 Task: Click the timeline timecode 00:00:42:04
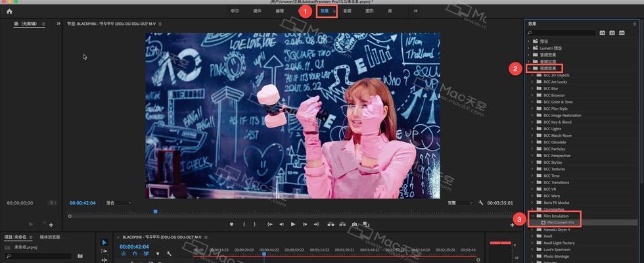[x=134, y=247]
